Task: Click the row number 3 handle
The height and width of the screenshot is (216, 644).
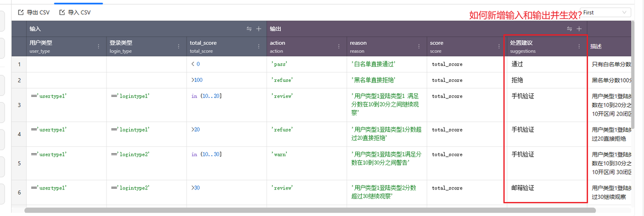Action: [19, 105]
